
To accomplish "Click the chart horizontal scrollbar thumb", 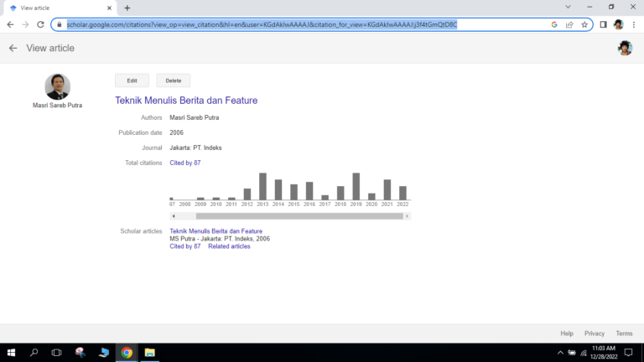I will click(x=299, y=216).
